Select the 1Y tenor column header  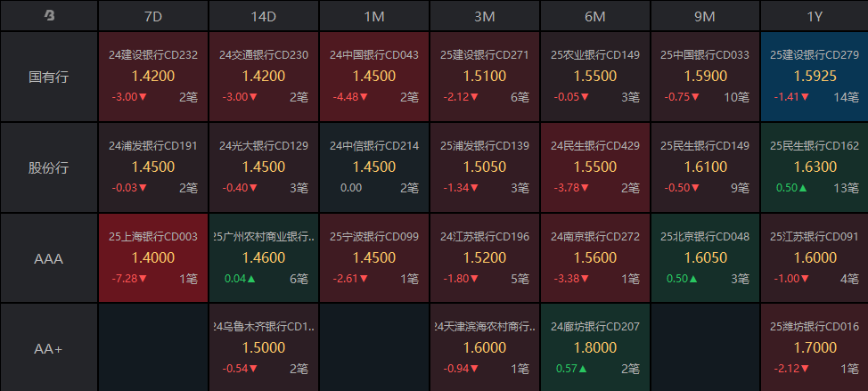(814, 16)
